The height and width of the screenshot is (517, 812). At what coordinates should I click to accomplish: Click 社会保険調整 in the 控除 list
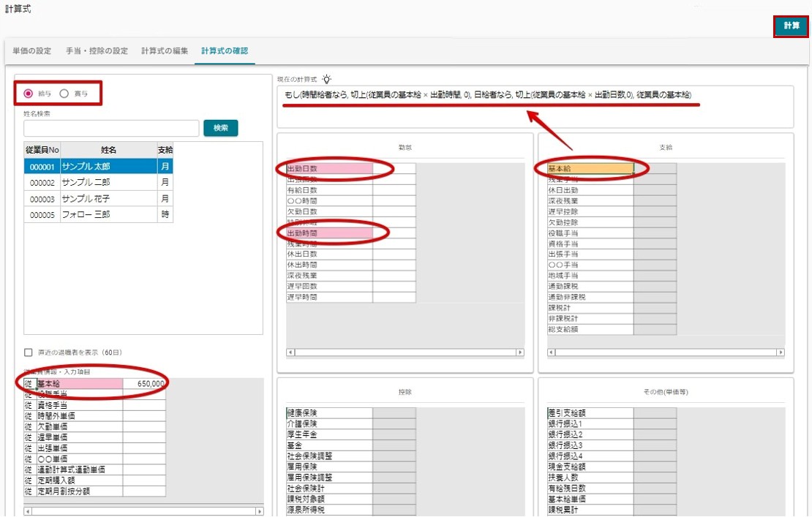(329, 456)
